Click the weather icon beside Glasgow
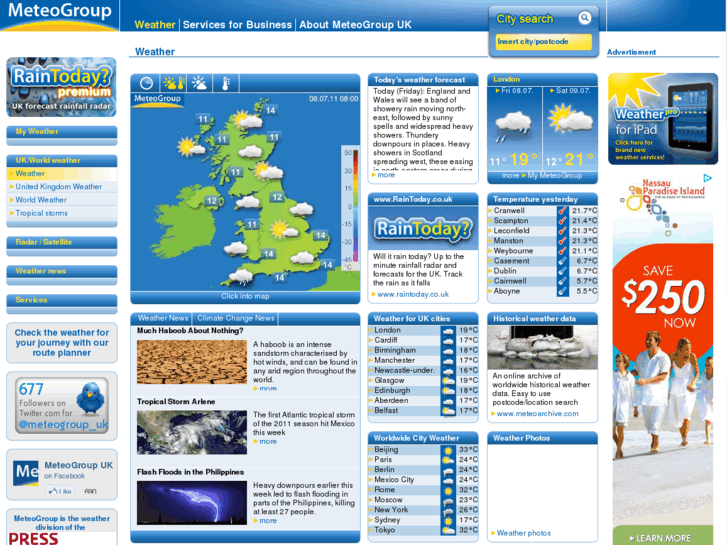 [x=448, y=381]
